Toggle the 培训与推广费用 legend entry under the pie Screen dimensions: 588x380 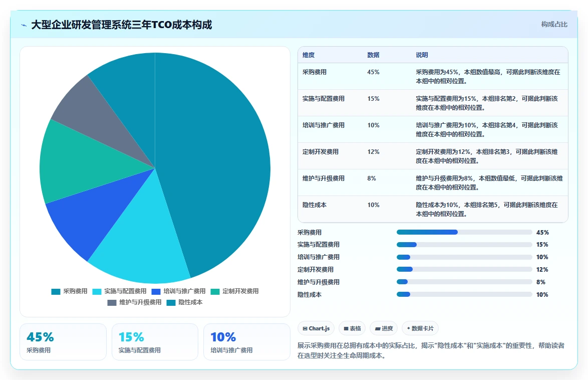pos(178,291)
